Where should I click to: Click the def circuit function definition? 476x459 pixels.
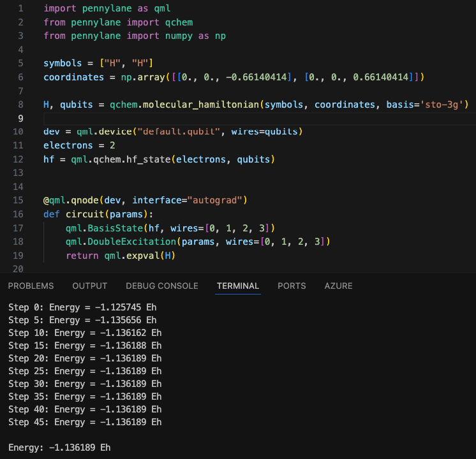(98, 214)
